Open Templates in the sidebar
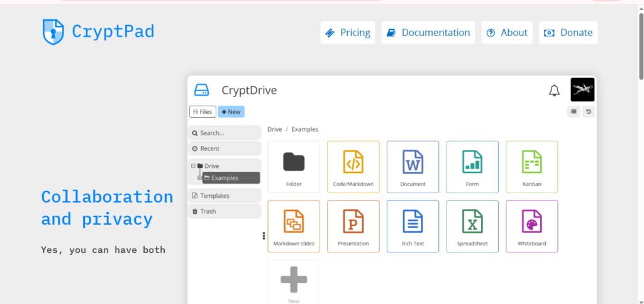 click(x=225, y=196)
